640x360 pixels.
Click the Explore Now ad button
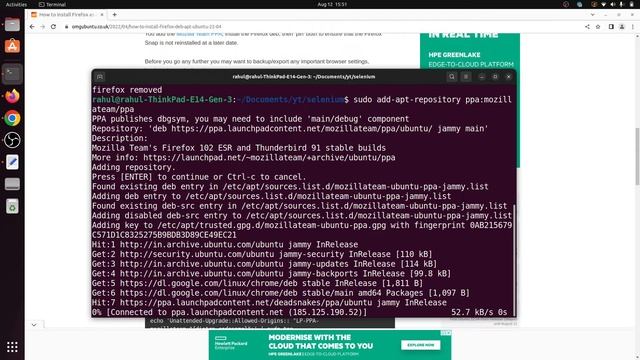(421, 345)
